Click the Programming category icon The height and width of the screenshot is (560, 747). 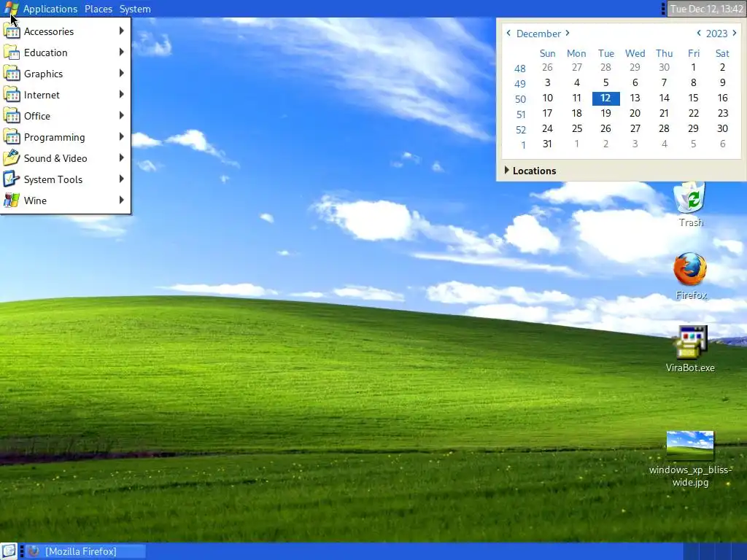[12, 137]
